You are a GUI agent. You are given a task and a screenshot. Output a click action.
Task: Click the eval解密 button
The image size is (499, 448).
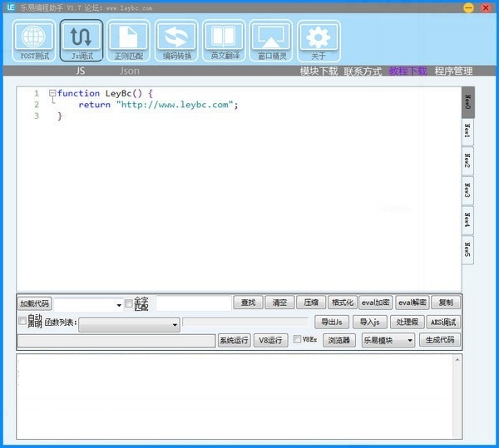pos(413,303)
